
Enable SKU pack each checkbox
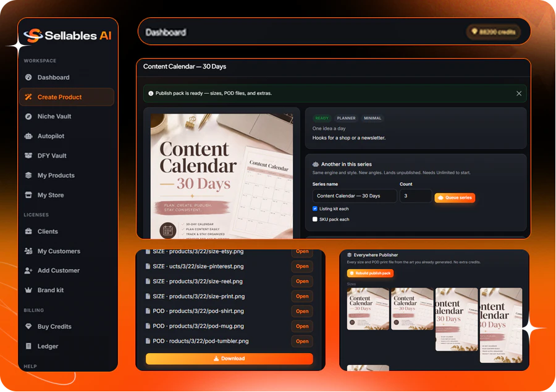tap(315, 219)
